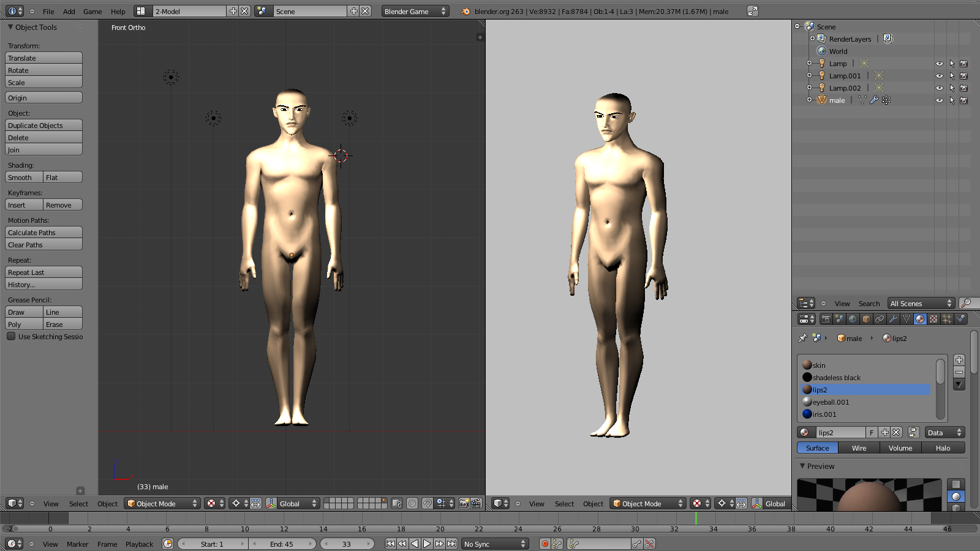Screen dimensions: 980x551
Task: Click the male mesh icon in the outliner
Action: [x=822, y=100]
